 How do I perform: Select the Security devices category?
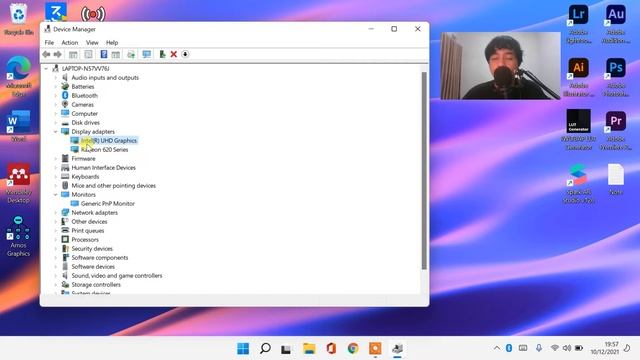[92, 249]
